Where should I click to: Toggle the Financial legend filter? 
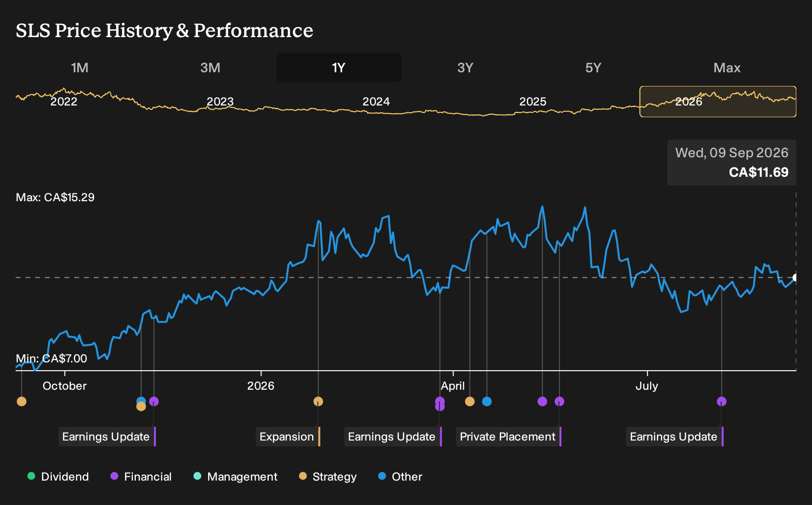[141, 477]
